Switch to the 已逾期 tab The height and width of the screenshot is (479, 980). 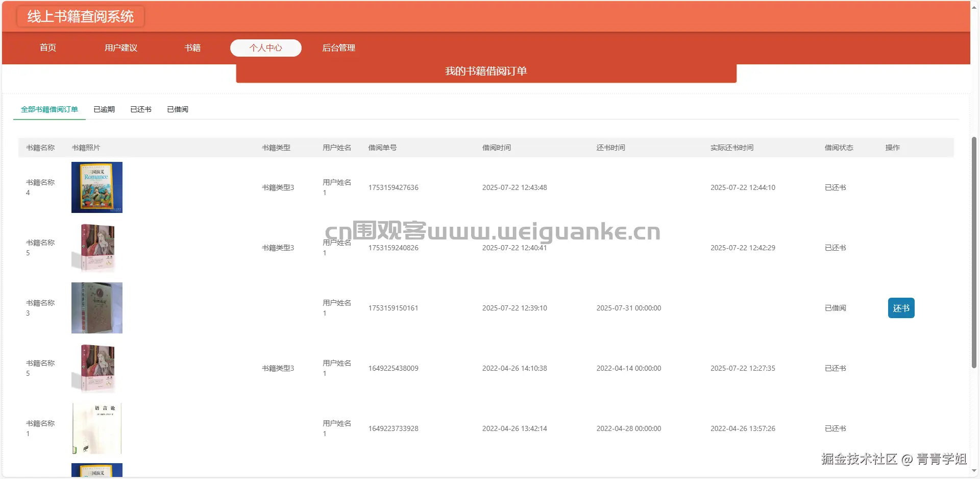(104, 109)
